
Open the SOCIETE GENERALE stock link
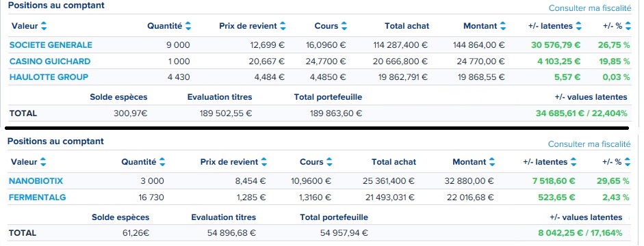click(x=51, y=45)
